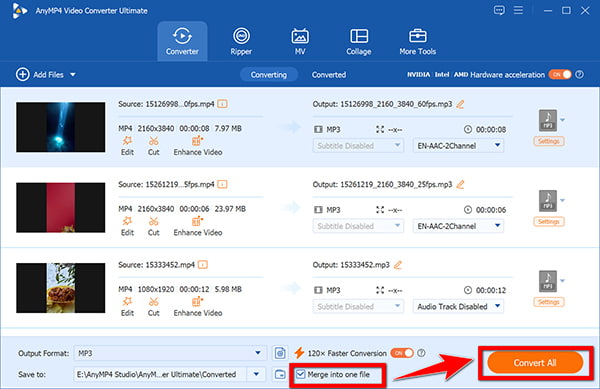
Task: Rename output 15261219_2160_3840_25fps.mp3
Action: (x=460, y=184)
